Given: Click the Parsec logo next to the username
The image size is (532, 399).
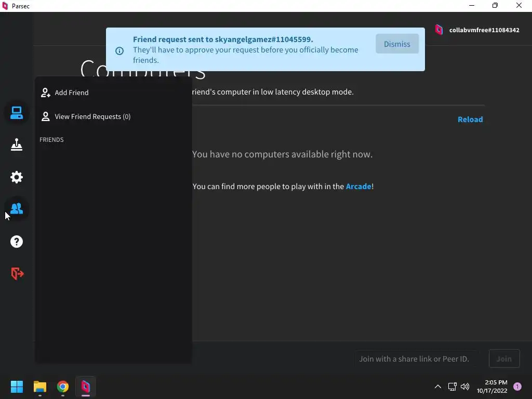Looking at the screenshot, I should click(x=439, y=30).
